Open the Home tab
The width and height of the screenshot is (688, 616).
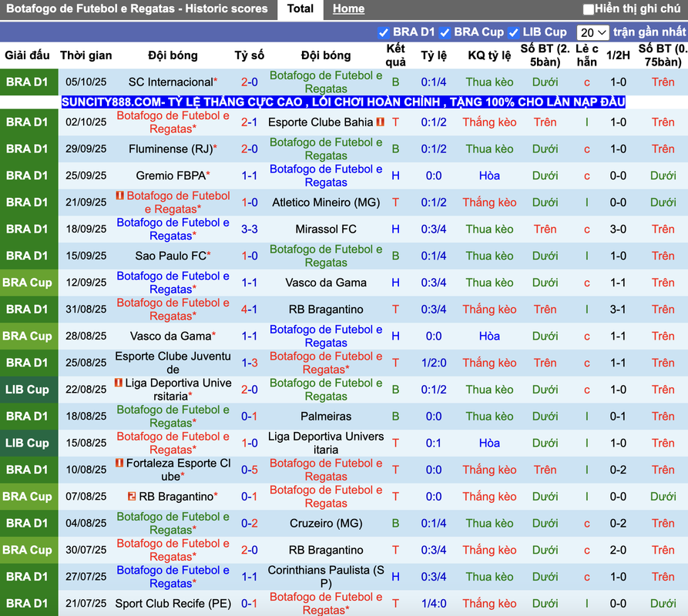click(x=348, y=8)
